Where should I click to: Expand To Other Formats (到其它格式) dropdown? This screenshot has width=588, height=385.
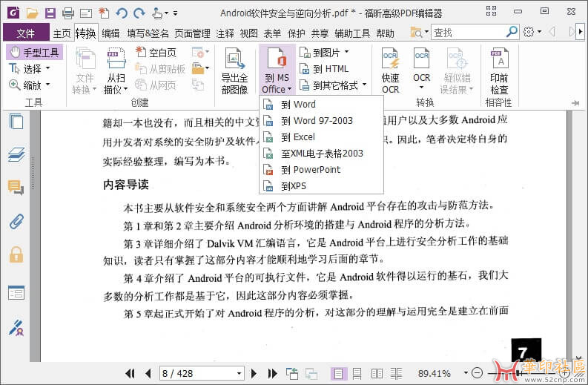(364, 85)
